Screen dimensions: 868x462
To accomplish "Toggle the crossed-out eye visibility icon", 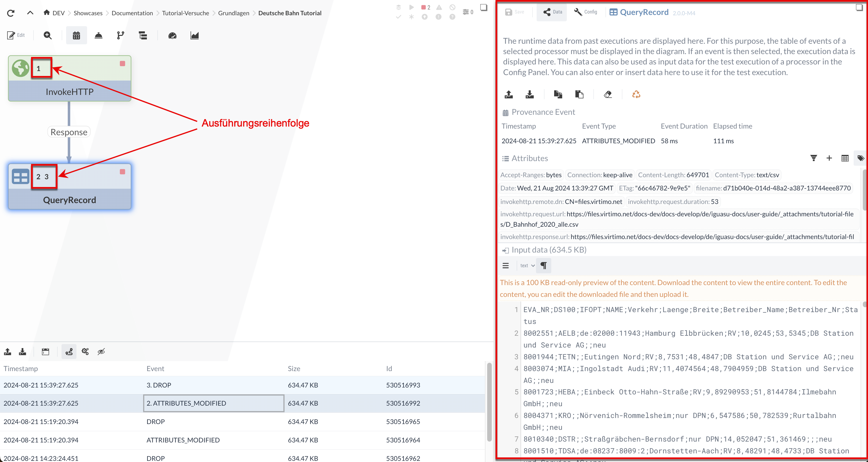I will click(x=101, y=352).
